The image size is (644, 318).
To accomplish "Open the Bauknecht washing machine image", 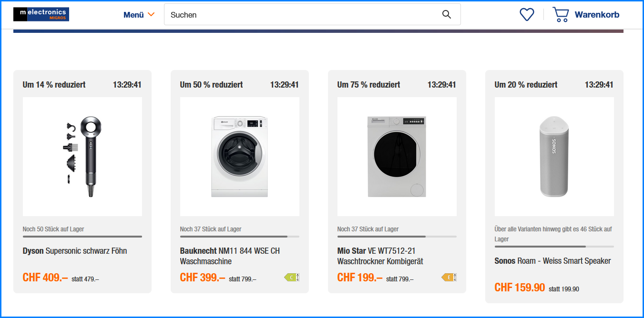I will 240,157.
